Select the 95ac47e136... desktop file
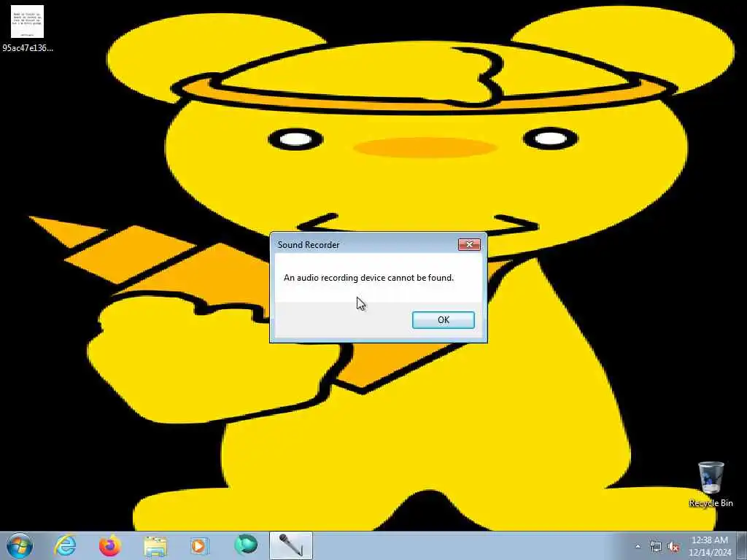Screen dimensions: 747x560 click(x=27, y=28)
